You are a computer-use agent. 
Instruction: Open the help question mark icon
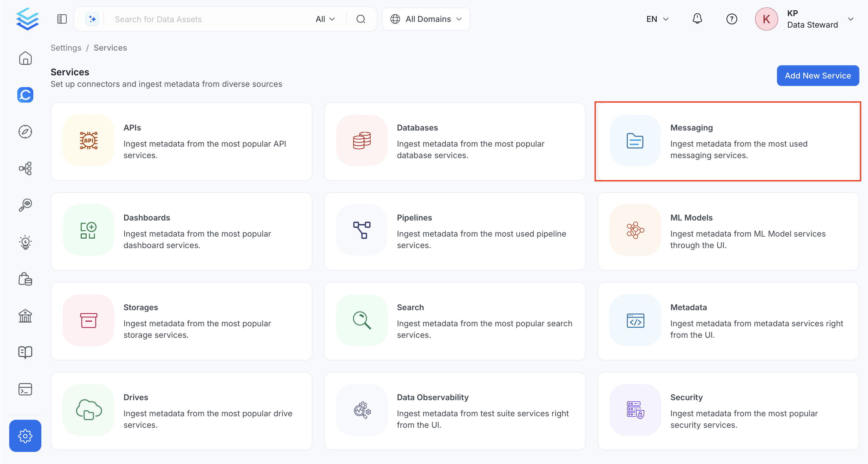click(x=732, y=19)
